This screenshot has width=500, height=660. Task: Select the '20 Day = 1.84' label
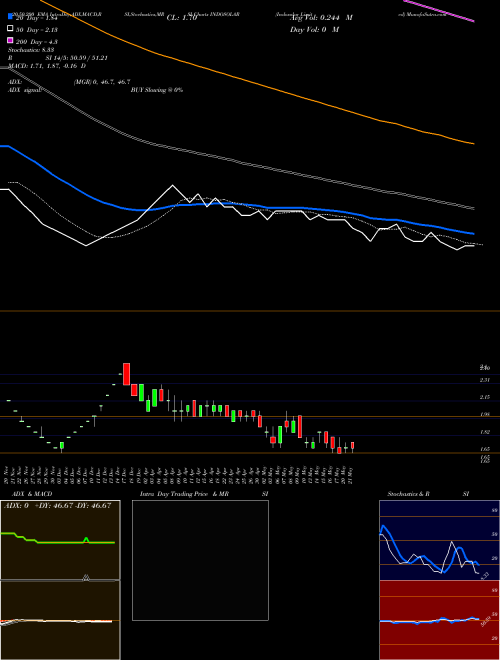pos(36,18)
